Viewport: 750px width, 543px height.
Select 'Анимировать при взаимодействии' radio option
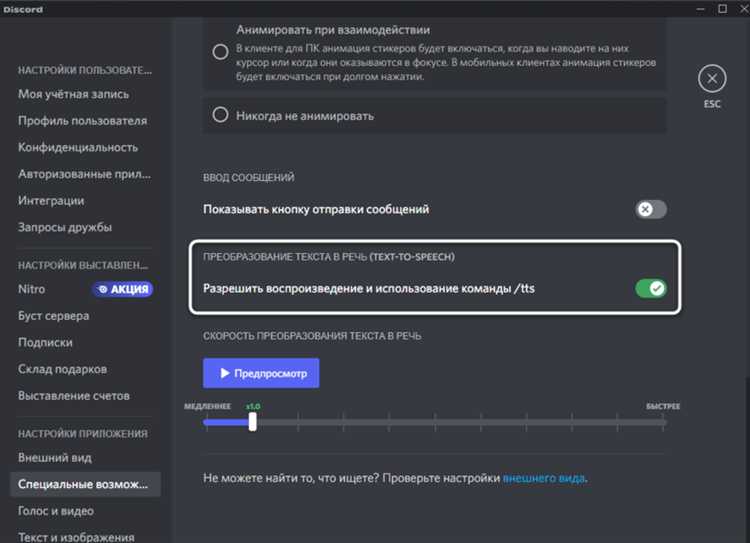click(x=221, y=52)
